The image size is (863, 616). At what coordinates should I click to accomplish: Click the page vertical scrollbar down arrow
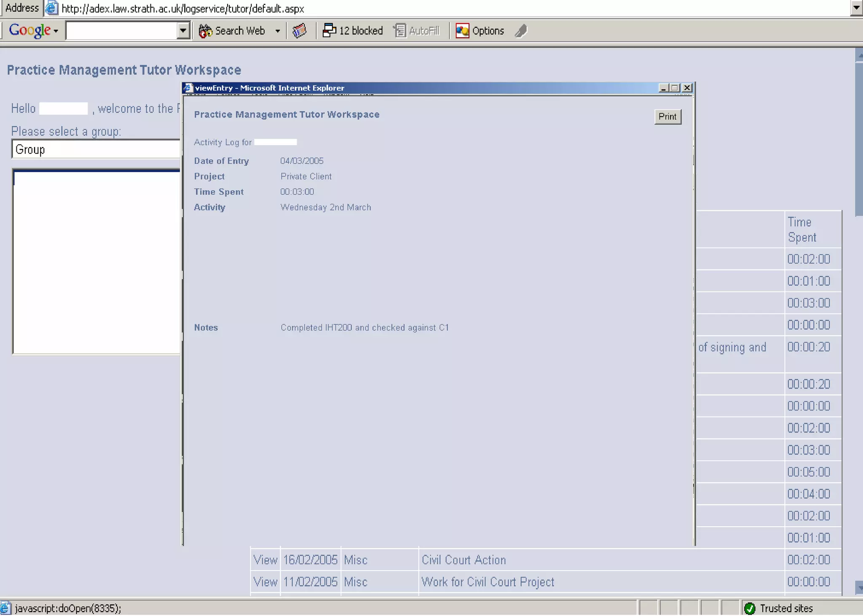click(x=859, y=588)
